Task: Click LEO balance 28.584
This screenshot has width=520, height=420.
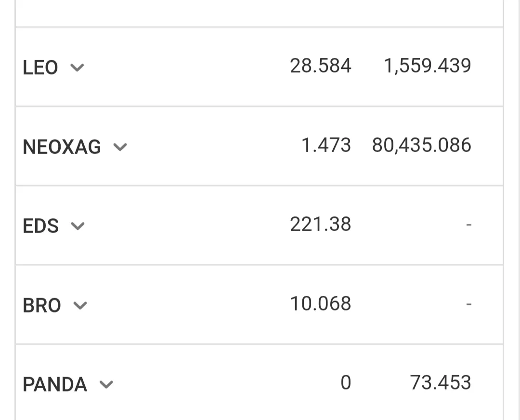Action: click(320, 66)
